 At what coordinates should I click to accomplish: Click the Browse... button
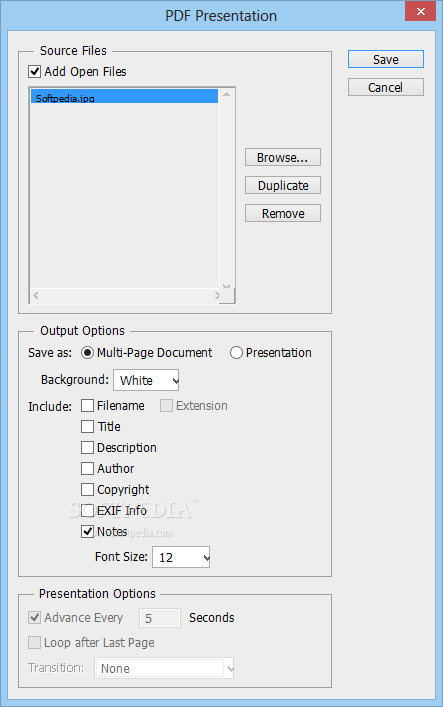pos(283,157)
